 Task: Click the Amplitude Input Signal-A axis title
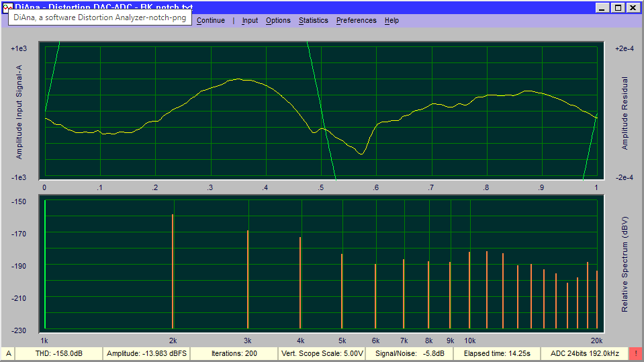pos(19,111)
